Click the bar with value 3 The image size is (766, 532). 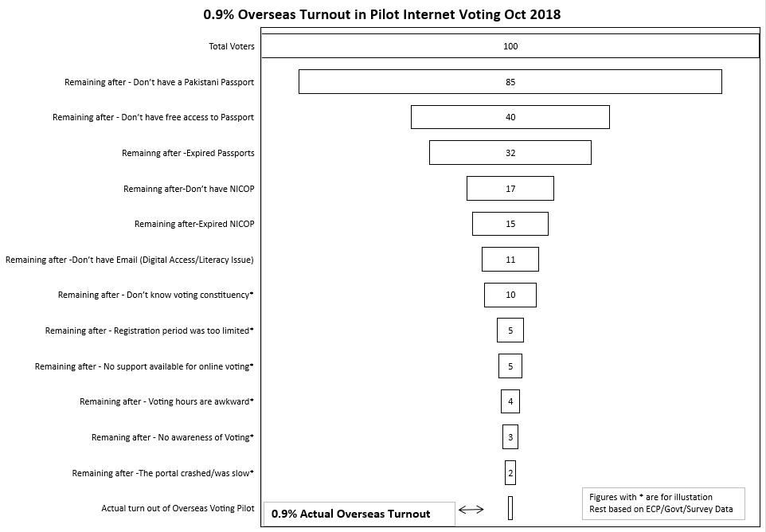510,437
